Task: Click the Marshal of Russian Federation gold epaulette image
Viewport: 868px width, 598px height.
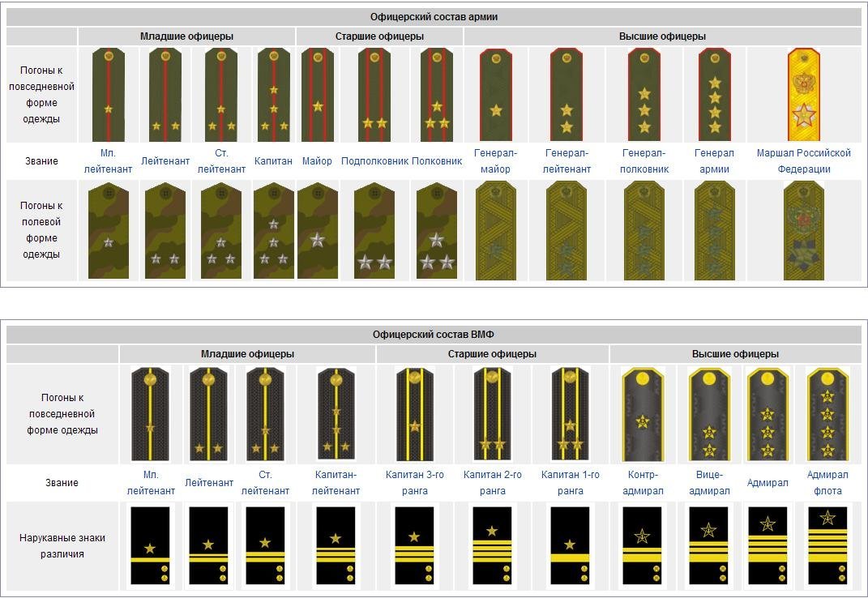Action: [x=803, y=95]
